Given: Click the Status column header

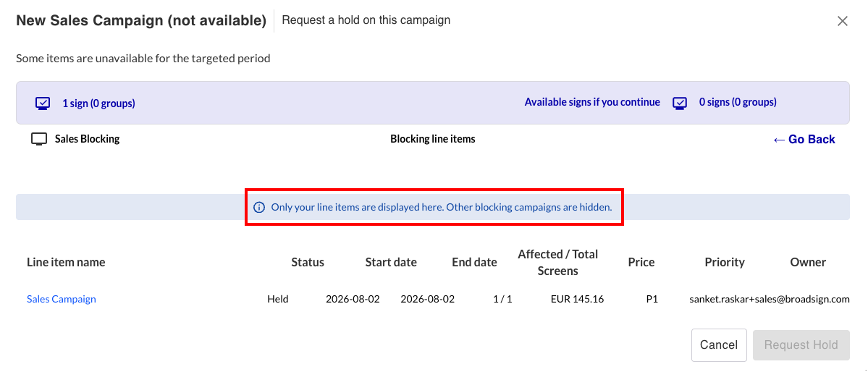Looking at the screenshot, I should 308,263.
